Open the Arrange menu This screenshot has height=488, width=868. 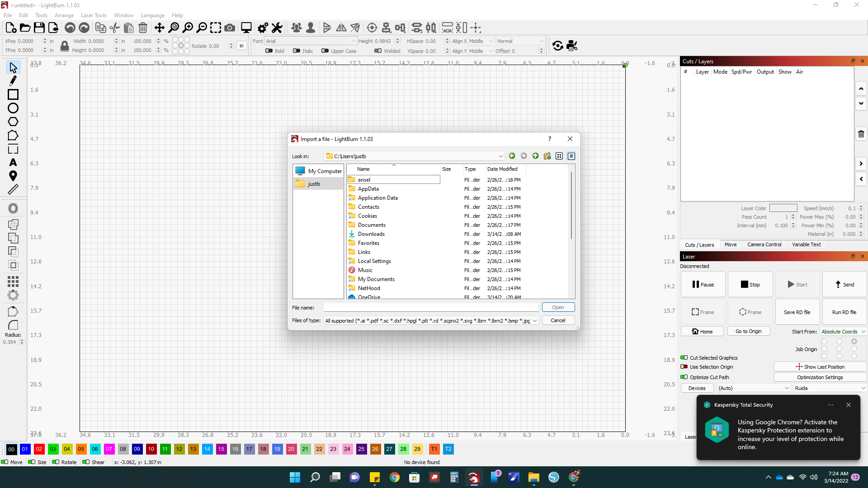pos(64,15)
